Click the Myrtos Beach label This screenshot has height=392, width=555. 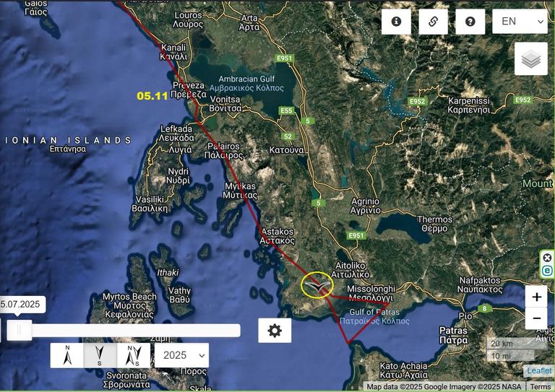pyautogui.click(x=129, y=305)
